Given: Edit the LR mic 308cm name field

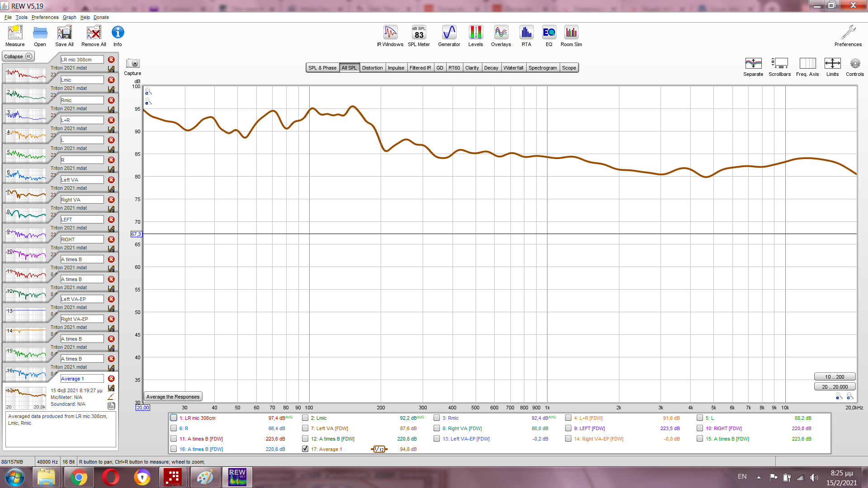Looking at the screenshot, I should (82, 60).
